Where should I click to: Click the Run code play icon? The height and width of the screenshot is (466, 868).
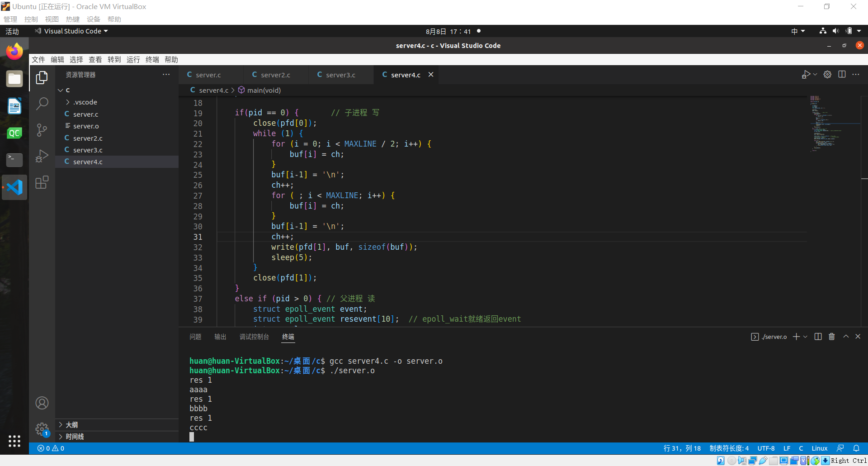coord(806,75)
